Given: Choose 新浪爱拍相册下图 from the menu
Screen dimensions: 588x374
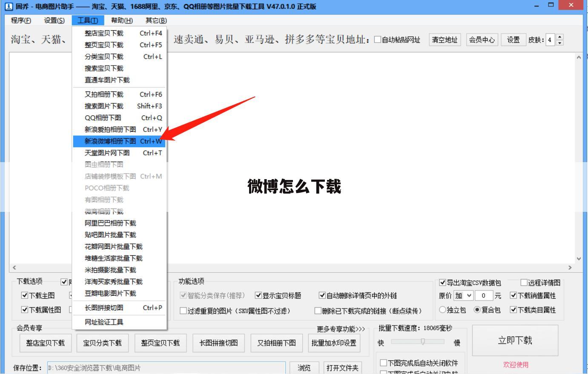Looking at the screenshot, I should (x=119, y=129).
